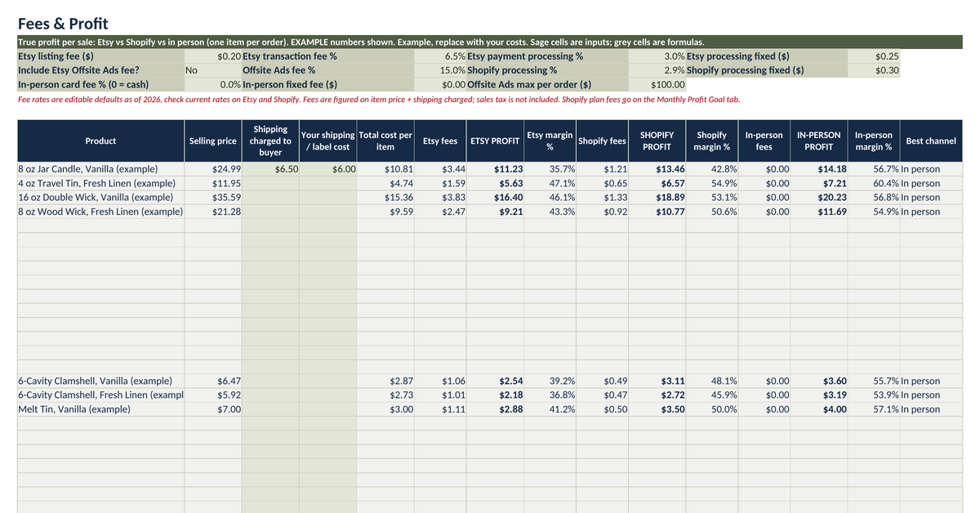This screenshot has width=980, height=513.
Task: Click the Shopify fees column header
Action: [x=603, y=141]
